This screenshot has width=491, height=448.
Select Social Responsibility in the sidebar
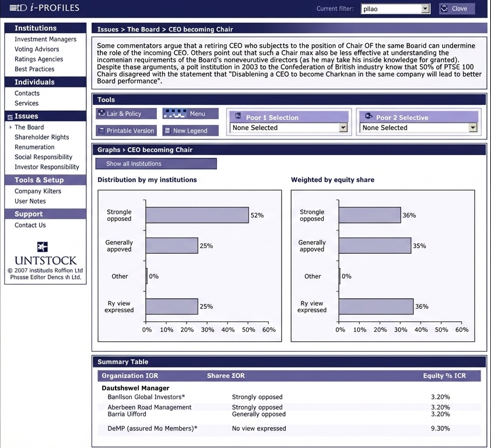click(x=43, y=157)
